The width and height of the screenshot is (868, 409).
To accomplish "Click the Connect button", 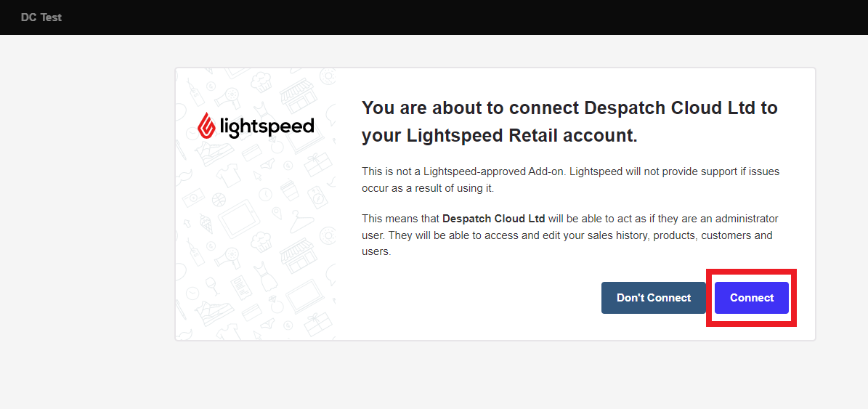I will click(x=751, y=298).
